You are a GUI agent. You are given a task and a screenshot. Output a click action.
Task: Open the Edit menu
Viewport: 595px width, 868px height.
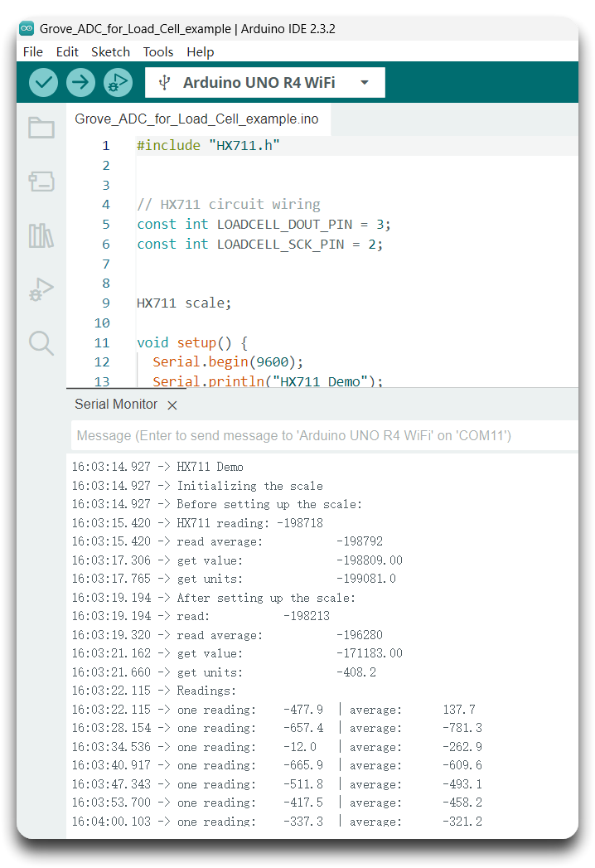[x=67, y=52]
